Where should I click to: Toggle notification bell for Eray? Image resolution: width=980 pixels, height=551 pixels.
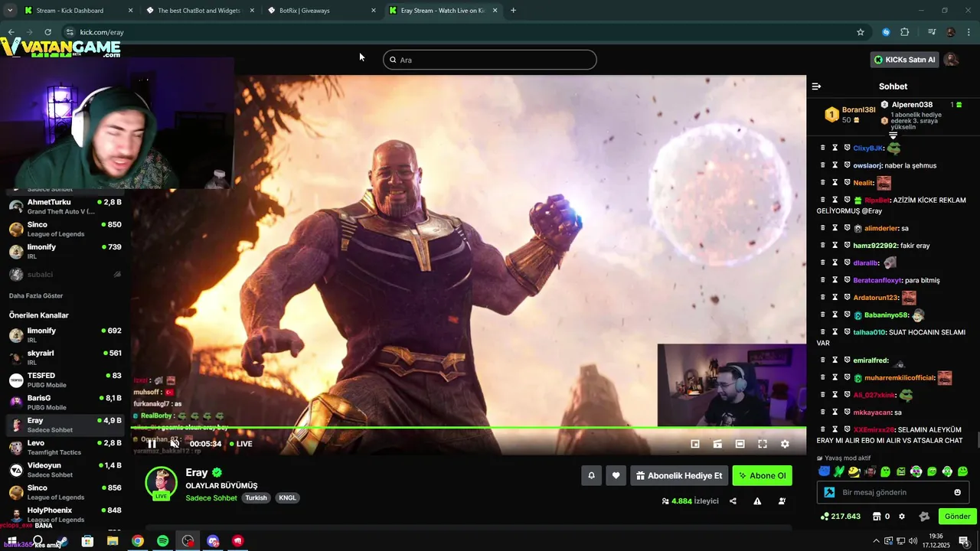click(x=591, y=475)
